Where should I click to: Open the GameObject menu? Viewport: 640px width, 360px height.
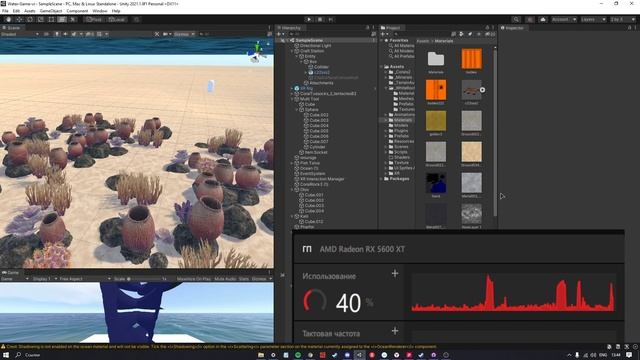tap(51, 11)
